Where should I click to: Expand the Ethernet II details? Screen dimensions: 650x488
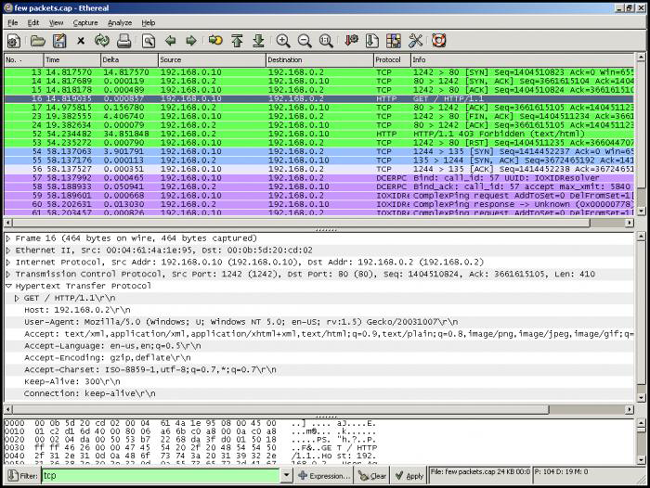9,254
